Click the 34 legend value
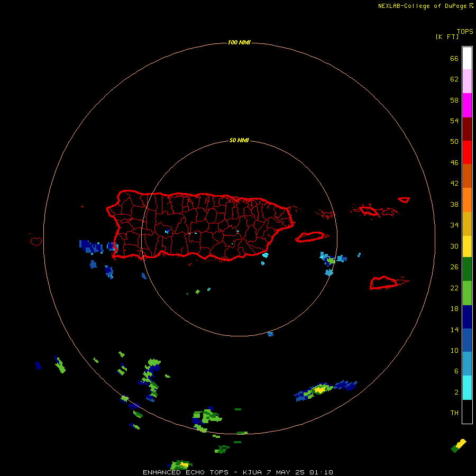 [x=454, y=225]
